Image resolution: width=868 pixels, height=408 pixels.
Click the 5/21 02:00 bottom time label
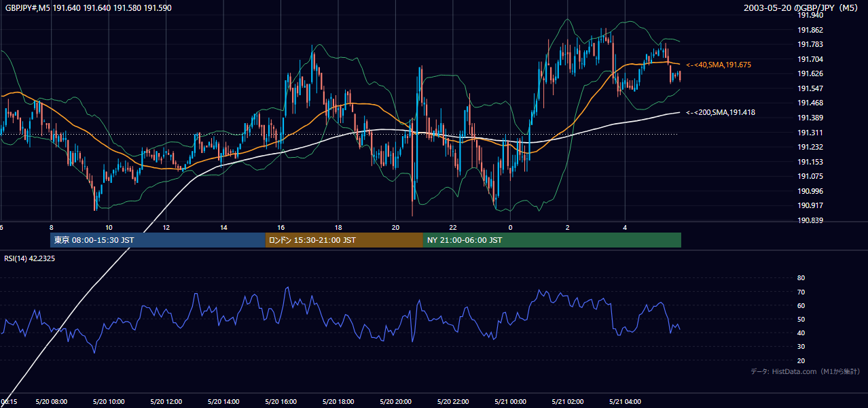(x=568, y=402)
